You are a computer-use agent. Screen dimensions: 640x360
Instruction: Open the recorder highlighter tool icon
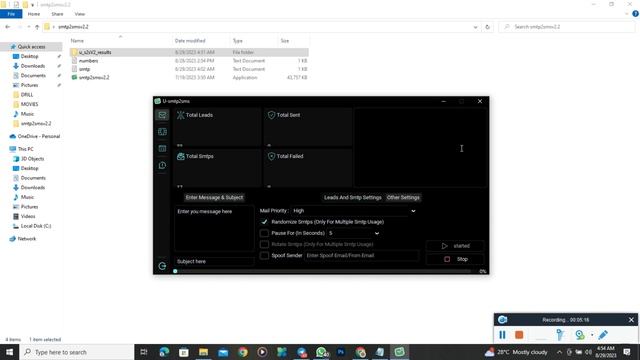pyautogui.click(x=560, y=335)
